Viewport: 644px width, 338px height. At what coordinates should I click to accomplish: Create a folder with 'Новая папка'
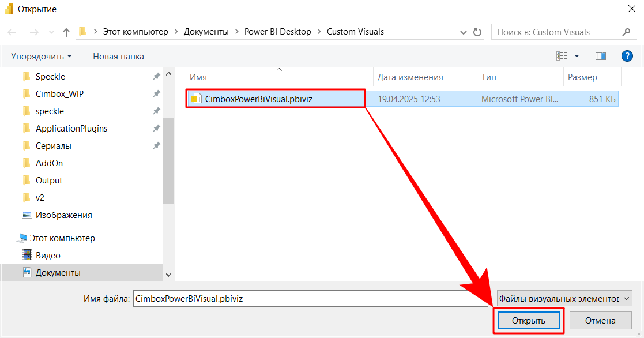click(x=118, y=57)
